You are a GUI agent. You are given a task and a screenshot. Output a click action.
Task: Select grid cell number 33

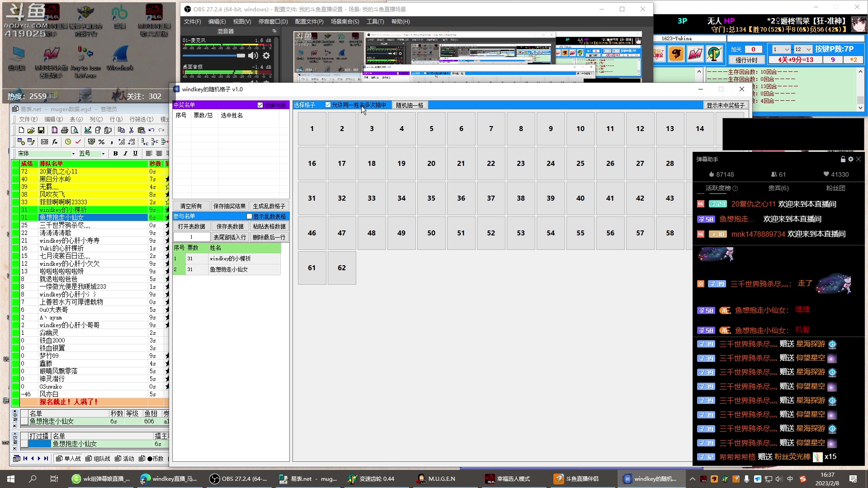pyautogui.click(x=372, y=198)
